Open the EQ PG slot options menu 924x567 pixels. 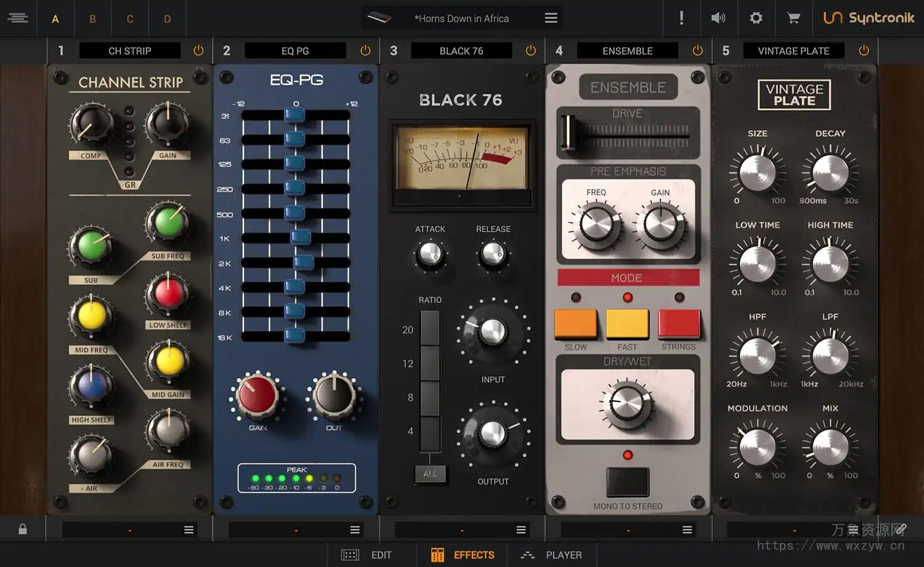pyautogui.click(x=355, y=529)
